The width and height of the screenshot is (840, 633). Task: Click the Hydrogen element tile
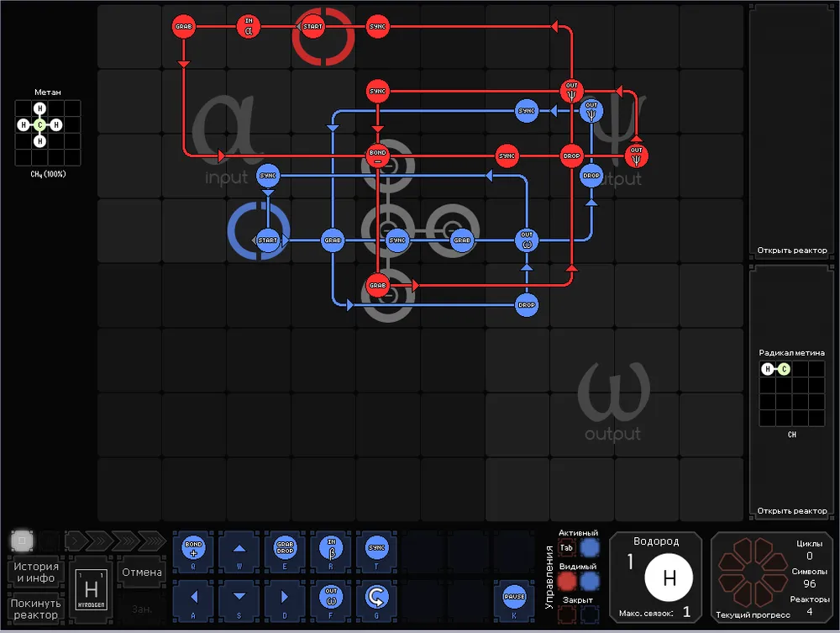91,589
